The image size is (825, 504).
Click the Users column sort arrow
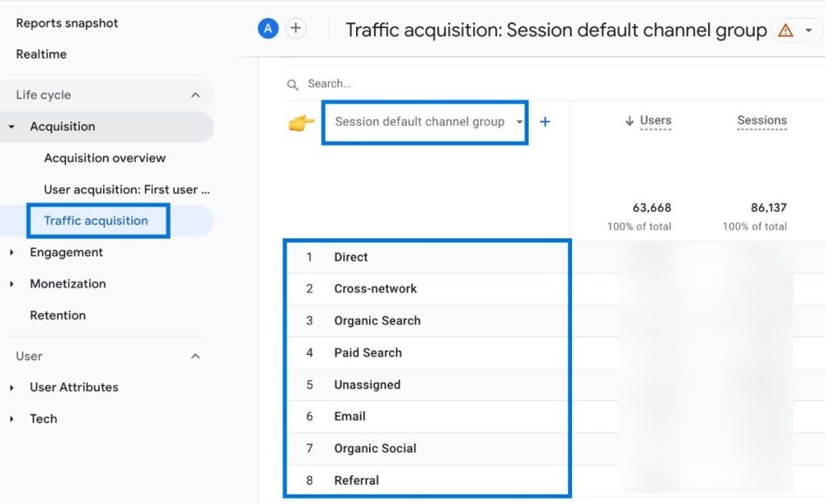point(629,121)
